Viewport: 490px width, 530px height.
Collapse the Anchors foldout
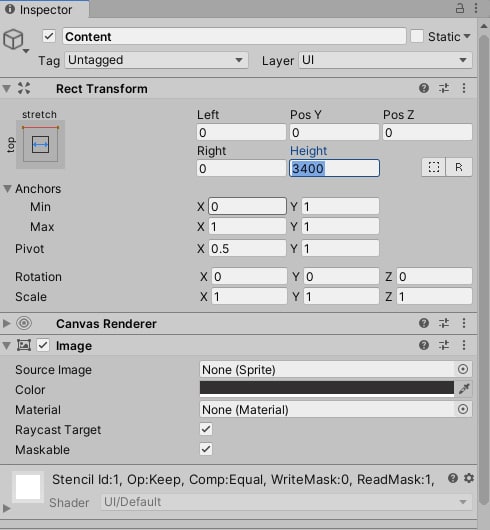[x=7, y=188]
